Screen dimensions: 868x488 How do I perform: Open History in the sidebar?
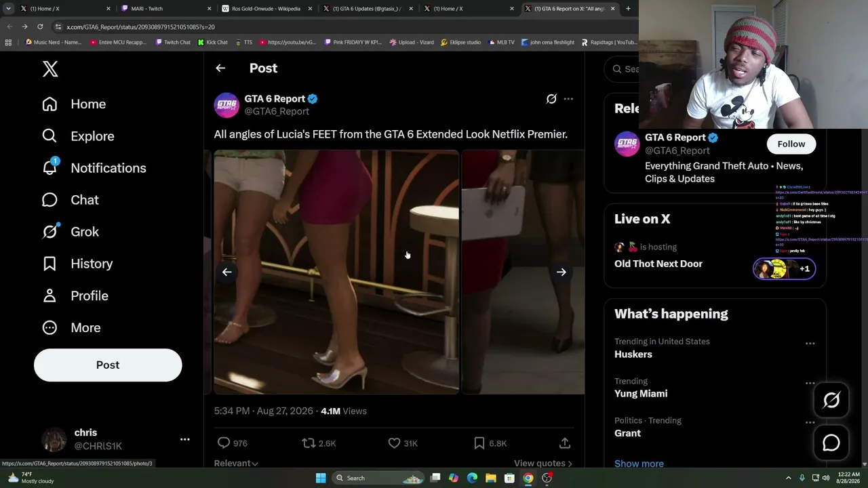(x=77, y=263)
